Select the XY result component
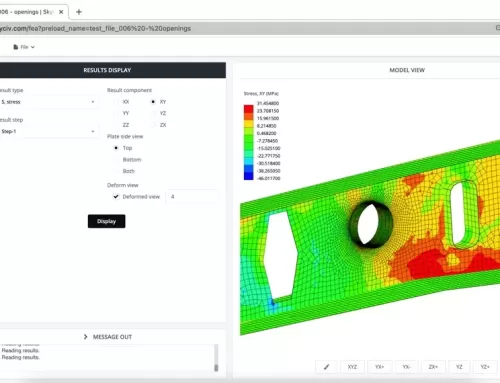 pos(153,102)
